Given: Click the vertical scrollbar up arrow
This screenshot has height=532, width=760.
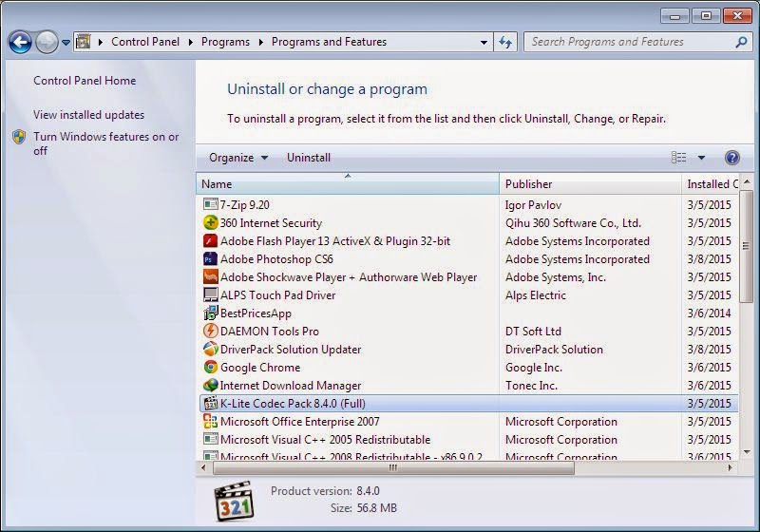Looking at the screenshot, I should coord(747,181).
